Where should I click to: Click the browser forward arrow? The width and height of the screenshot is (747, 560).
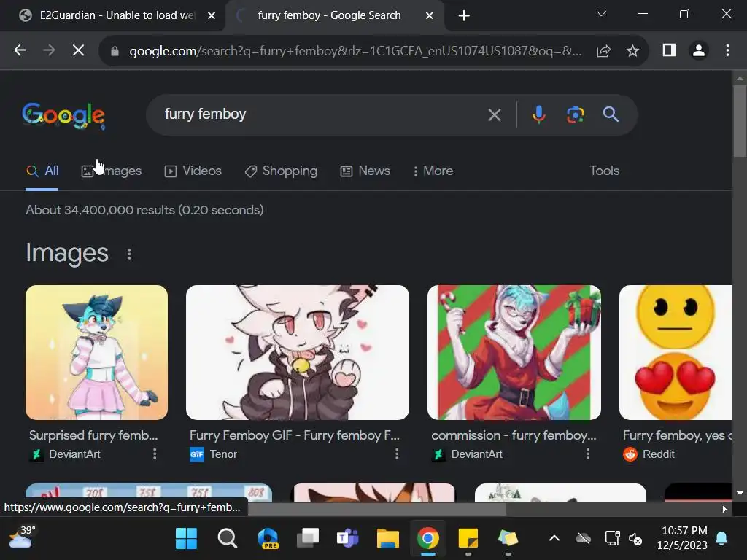[49, 50]
